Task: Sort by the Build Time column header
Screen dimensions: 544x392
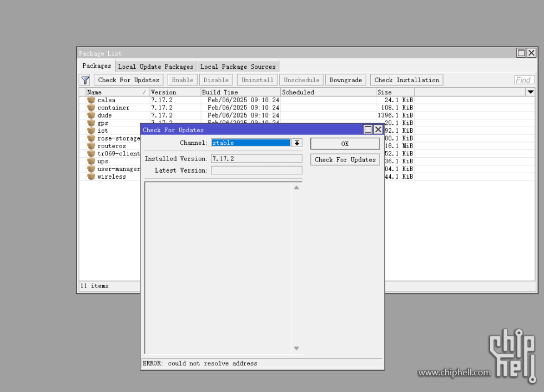Action: [240, 92]
